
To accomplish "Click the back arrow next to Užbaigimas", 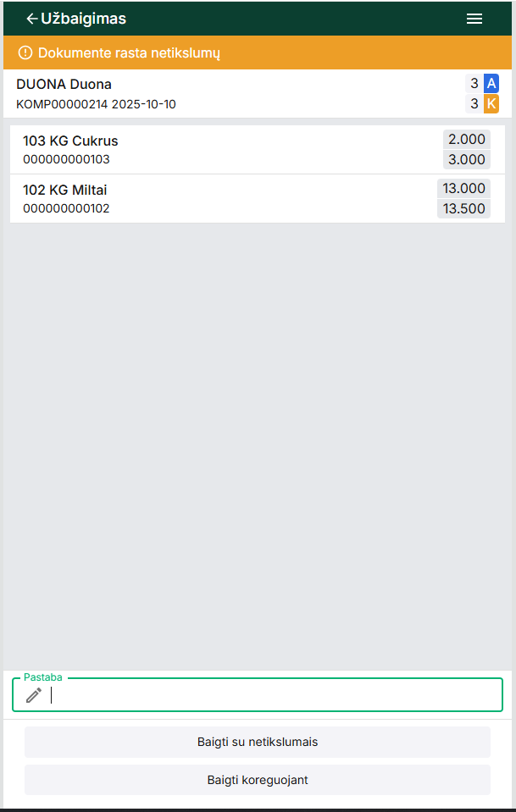I will tap(31, 19).
